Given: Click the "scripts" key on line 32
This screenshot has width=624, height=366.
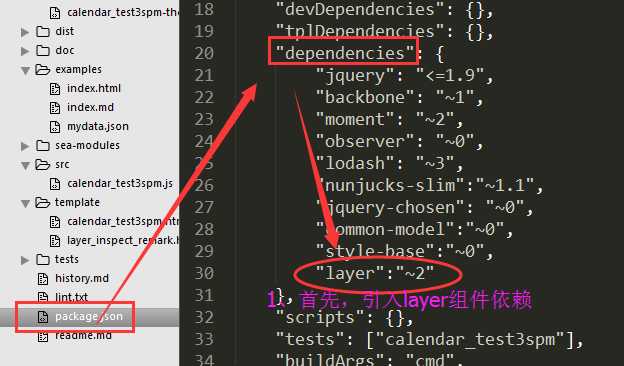Looking at the screenshot, I should point(320,317).
